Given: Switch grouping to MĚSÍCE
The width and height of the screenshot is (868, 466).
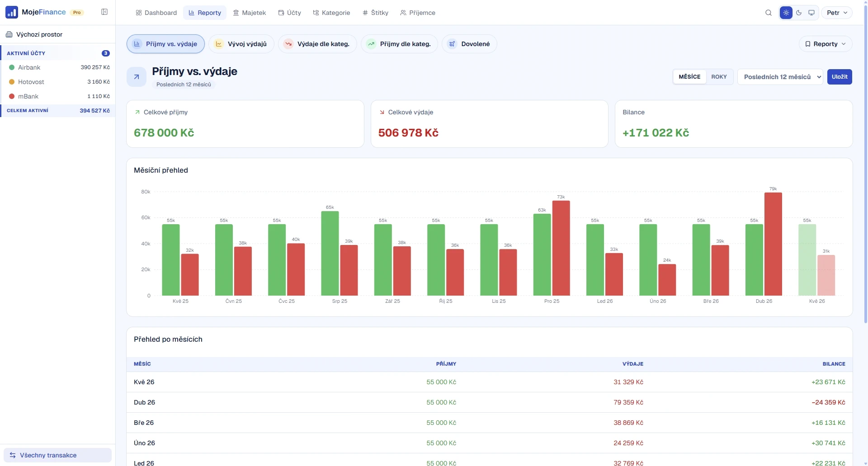Looking at the screenshot, I should click(x=689, y=77).
